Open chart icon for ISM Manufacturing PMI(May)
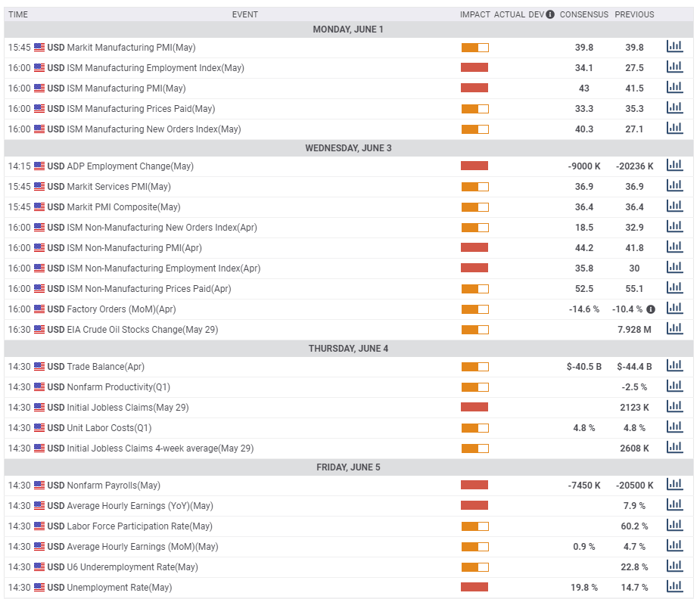 point(674,88)
